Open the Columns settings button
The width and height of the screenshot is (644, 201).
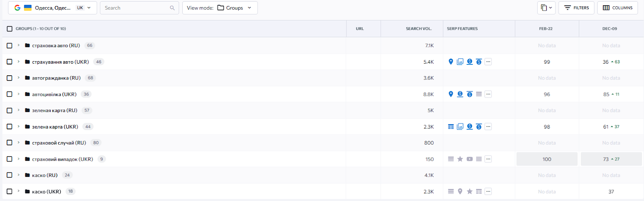coord(617,8)
